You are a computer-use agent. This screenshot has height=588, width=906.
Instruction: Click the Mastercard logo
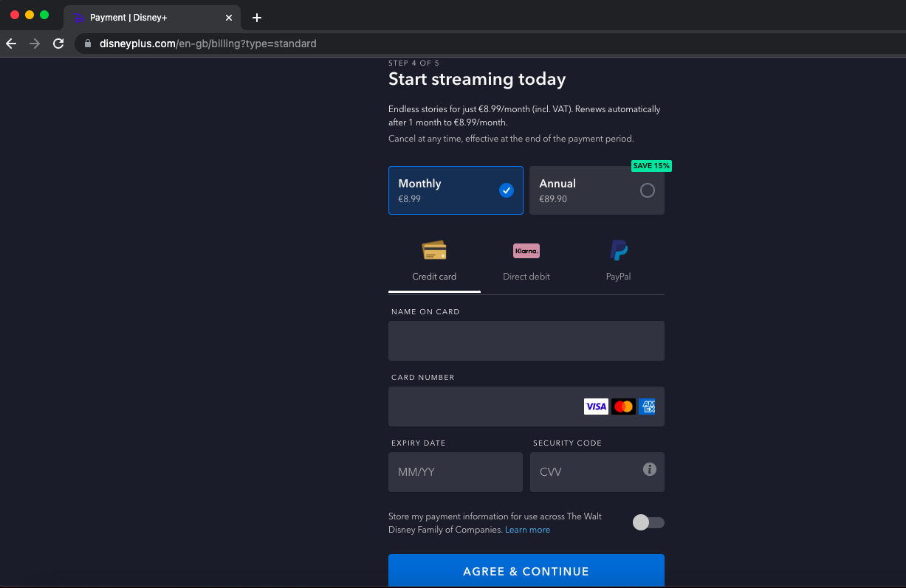click(x=623, y=407)
